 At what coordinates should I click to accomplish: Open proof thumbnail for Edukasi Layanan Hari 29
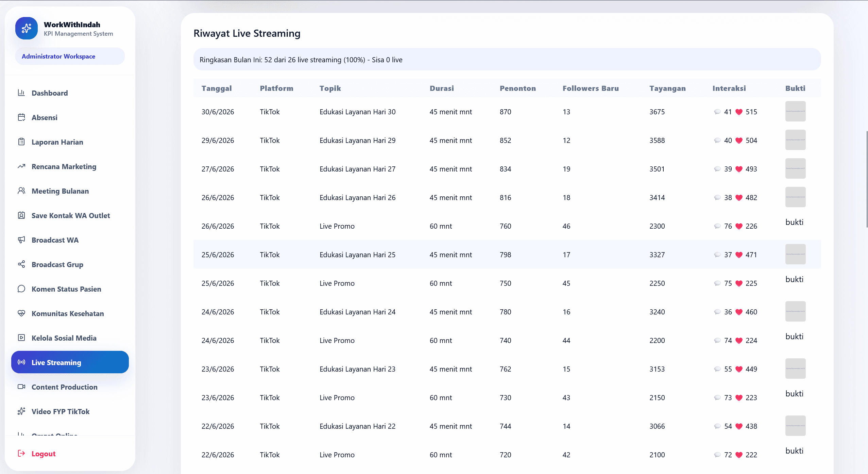[x=795, y=140]
